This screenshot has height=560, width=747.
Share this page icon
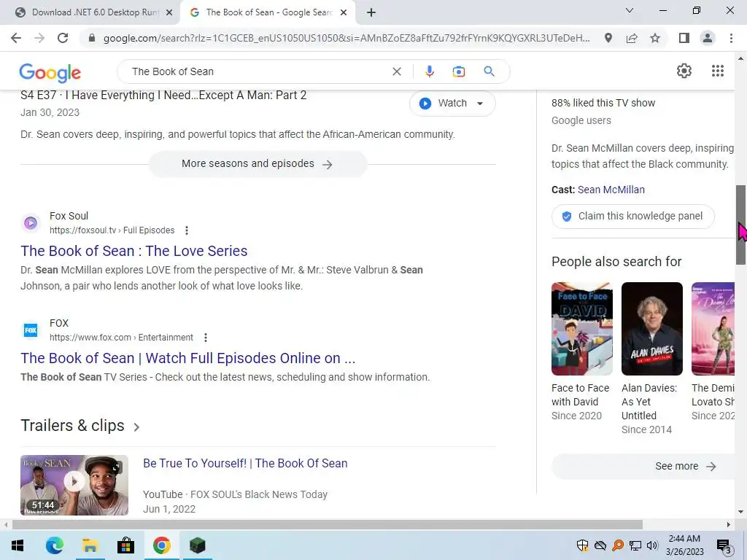tap(632, 38)
